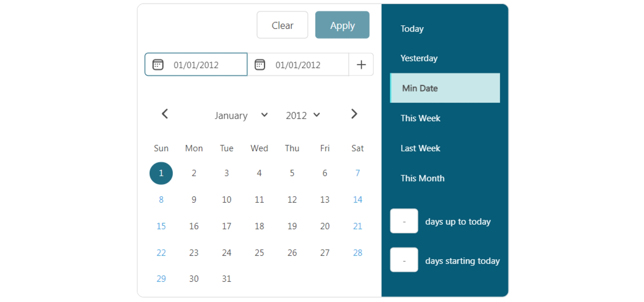
Task: Open the 2012 year dropdown
Action: click(x=303, y=115)
